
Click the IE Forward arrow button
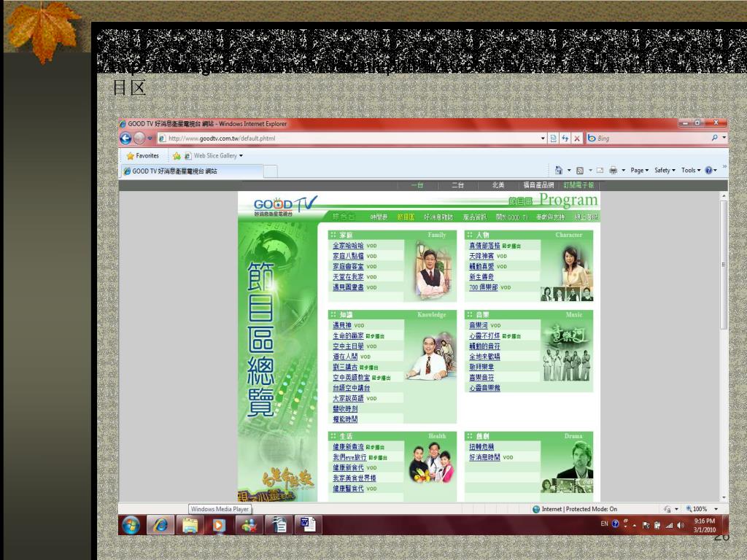tap(139, 138)
